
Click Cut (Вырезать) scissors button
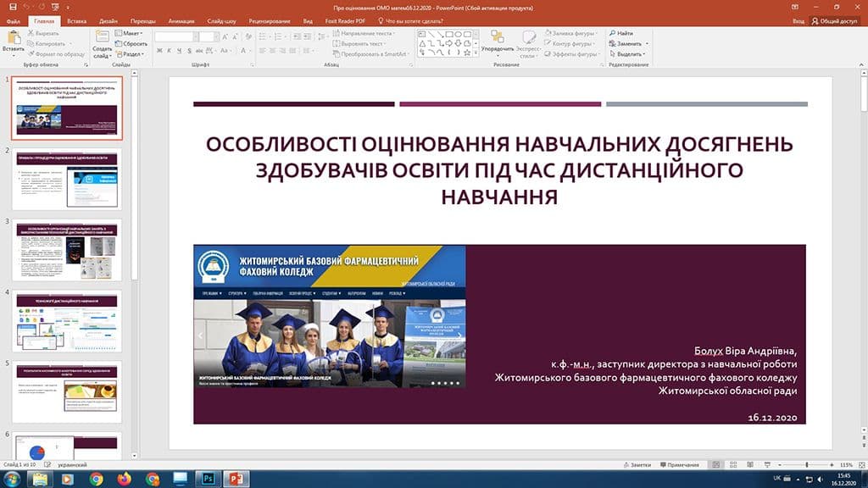[43, 33]
